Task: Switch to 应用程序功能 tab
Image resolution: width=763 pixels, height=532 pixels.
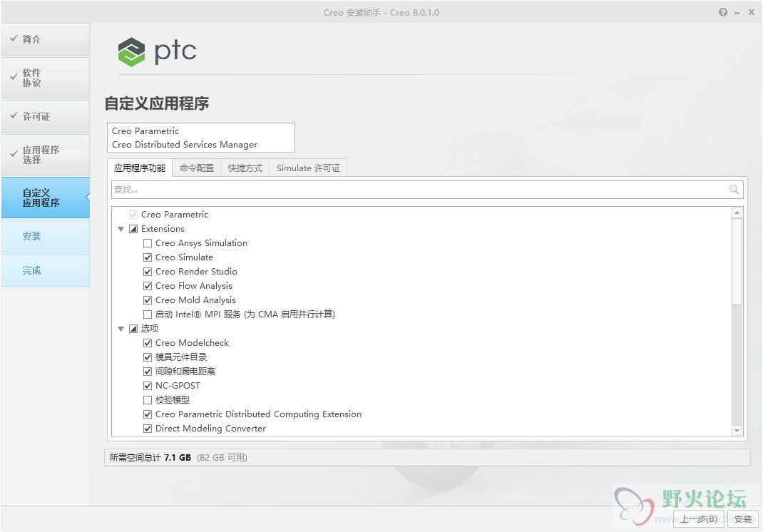Action: (140, 168)
